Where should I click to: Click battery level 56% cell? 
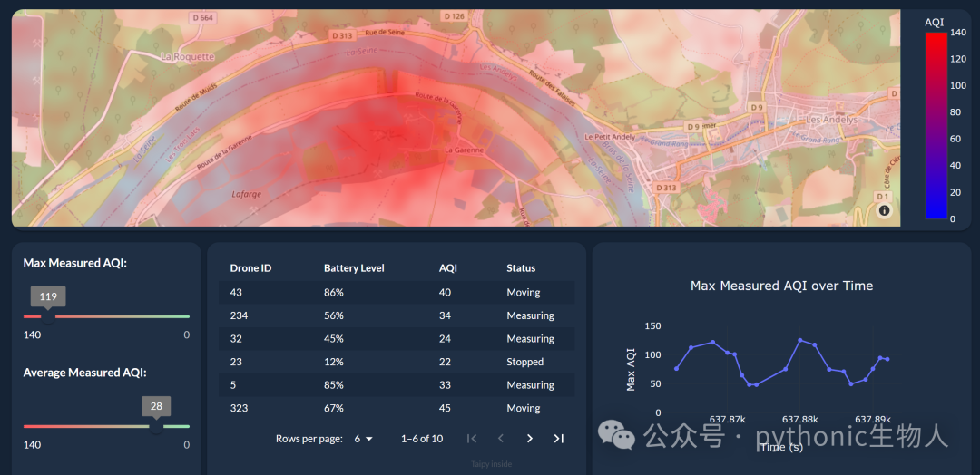[x=334, y=315]
